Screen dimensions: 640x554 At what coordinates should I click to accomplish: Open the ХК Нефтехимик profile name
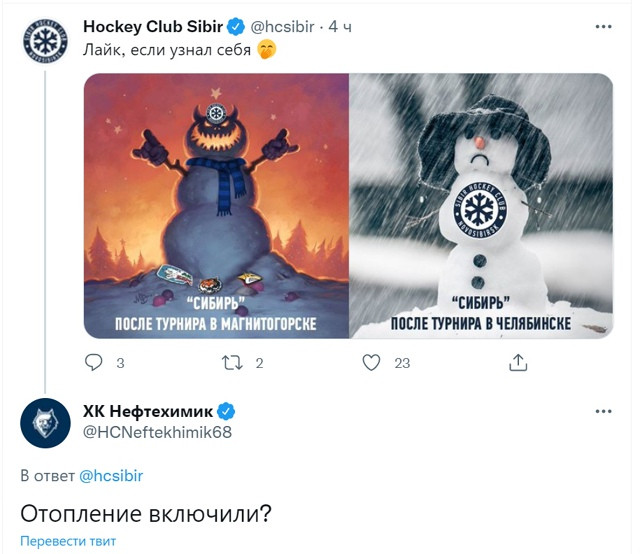(148, 412)
